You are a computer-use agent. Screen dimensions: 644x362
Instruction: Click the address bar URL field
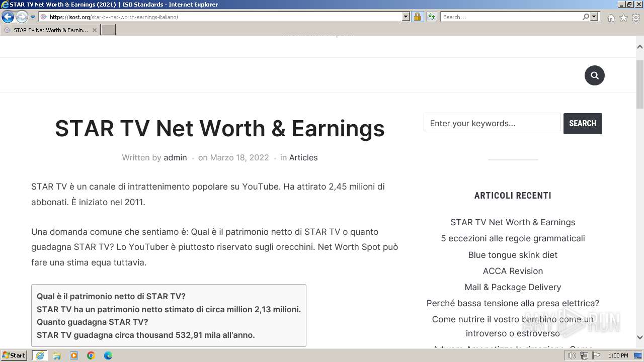click(x=224, y=17)
